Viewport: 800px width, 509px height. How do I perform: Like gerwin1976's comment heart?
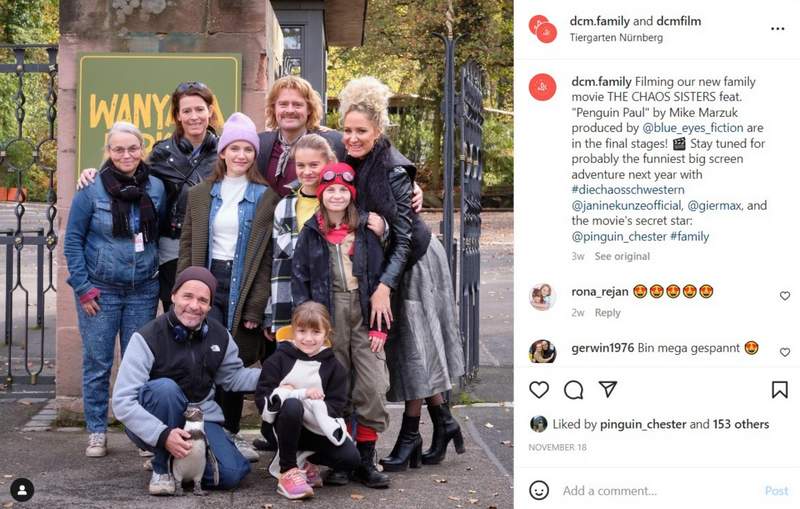(785, 352)
